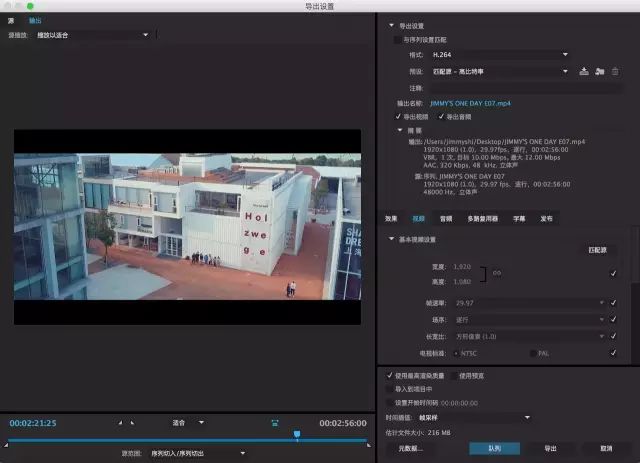Click the 注释 comments input field
Viewport: 640px width, 463px height.
527,88
